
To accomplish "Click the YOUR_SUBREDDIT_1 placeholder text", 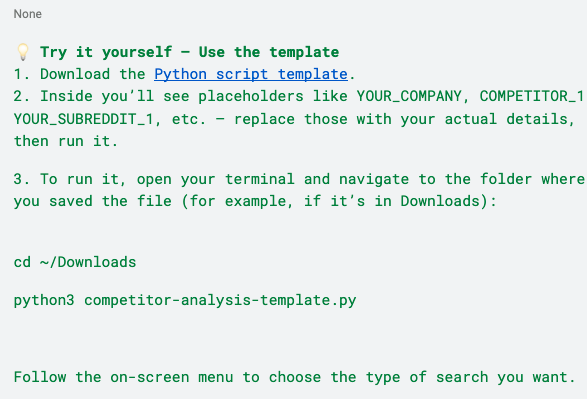I will tap(83, 119).
